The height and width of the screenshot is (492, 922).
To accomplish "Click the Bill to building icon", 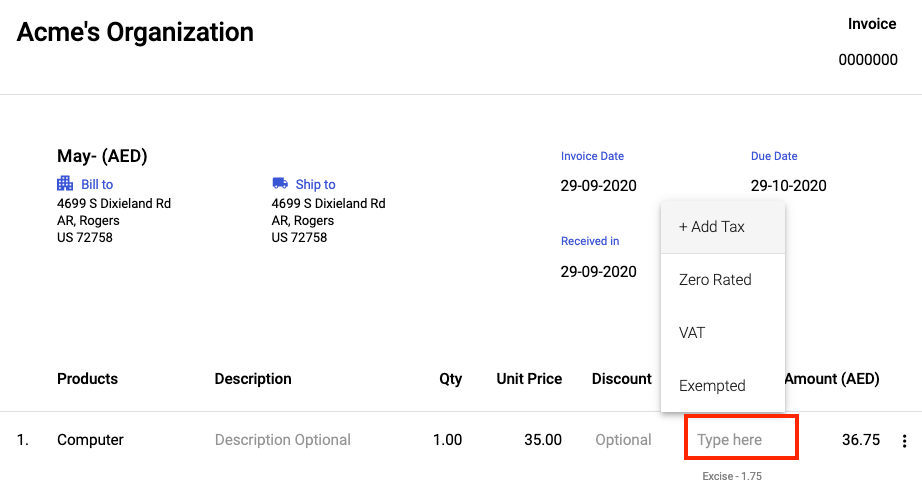I will click(x=65, y=184).
